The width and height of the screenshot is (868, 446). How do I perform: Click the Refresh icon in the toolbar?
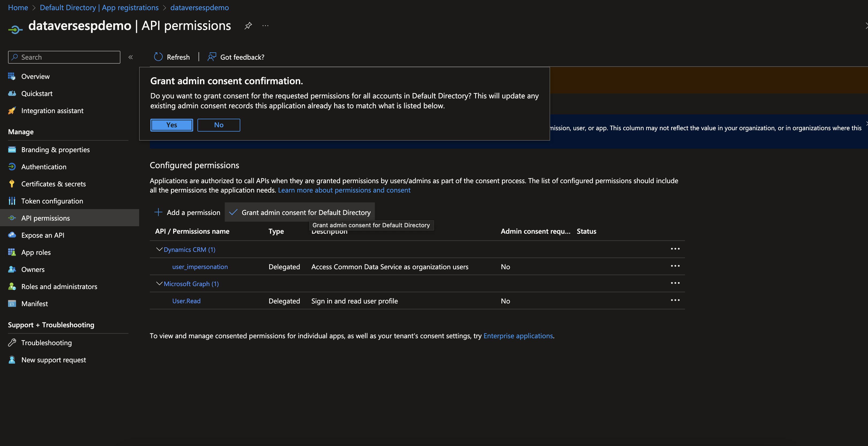(x=158, y=57)
